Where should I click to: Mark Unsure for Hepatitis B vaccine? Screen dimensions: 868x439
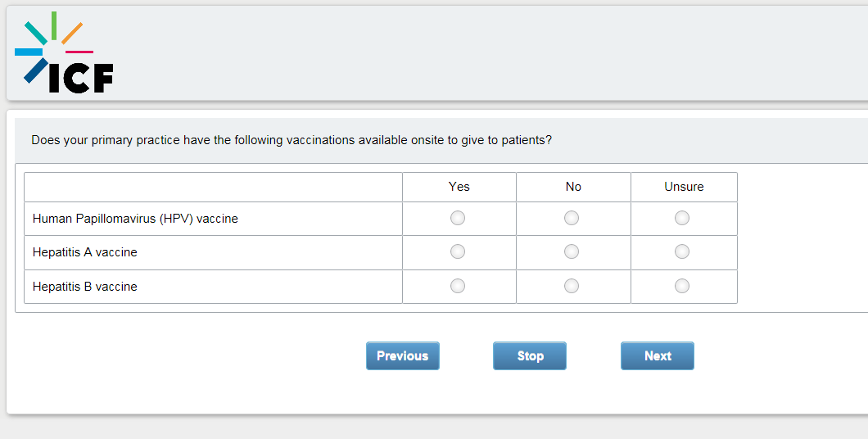tap(682, 286)
